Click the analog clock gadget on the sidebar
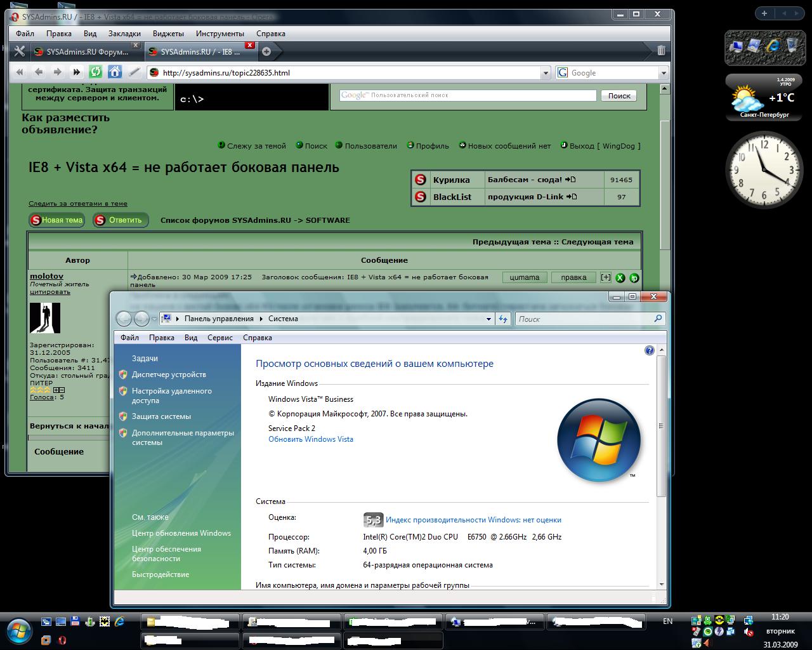The image size is (812, 650). (764, 169)
